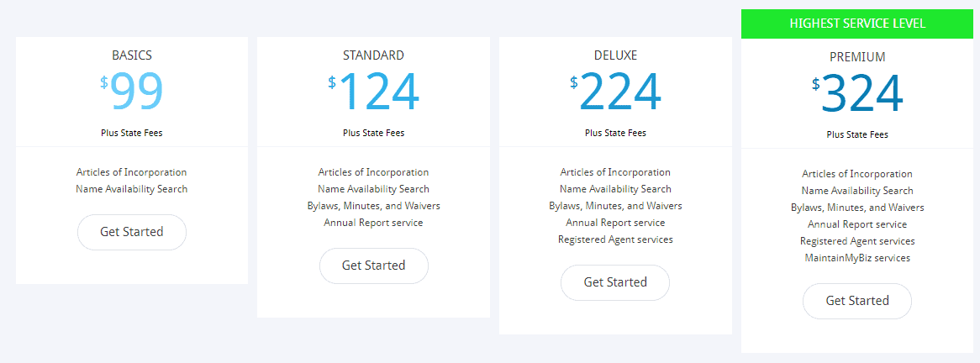The image size is (980, 363).
Task: Click the STANDARD plan title
Action: point(374,55)
